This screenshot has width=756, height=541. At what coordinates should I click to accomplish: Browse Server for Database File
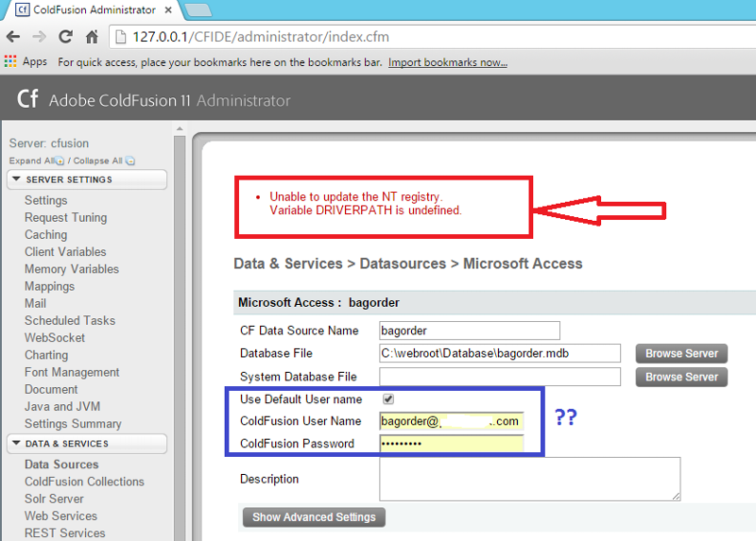(x=681, y=354)
